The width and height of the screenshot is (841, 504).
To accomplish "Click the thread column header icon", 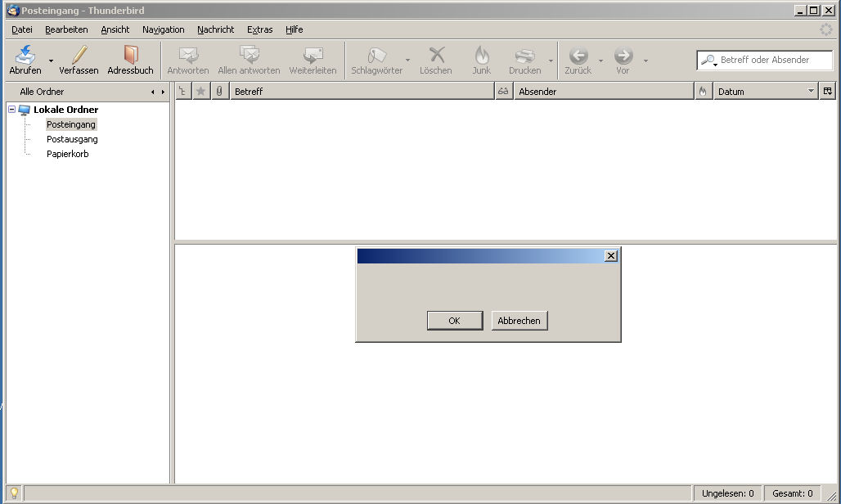I will (x=183, y=91).
